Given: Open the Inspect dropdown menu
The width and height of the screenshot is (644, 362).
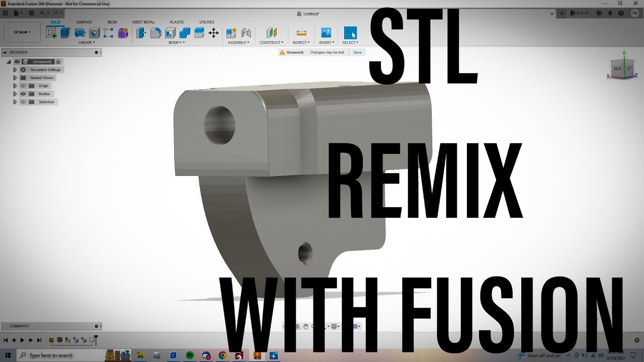Looking at the screenshot, I should (x=301, y=43).
